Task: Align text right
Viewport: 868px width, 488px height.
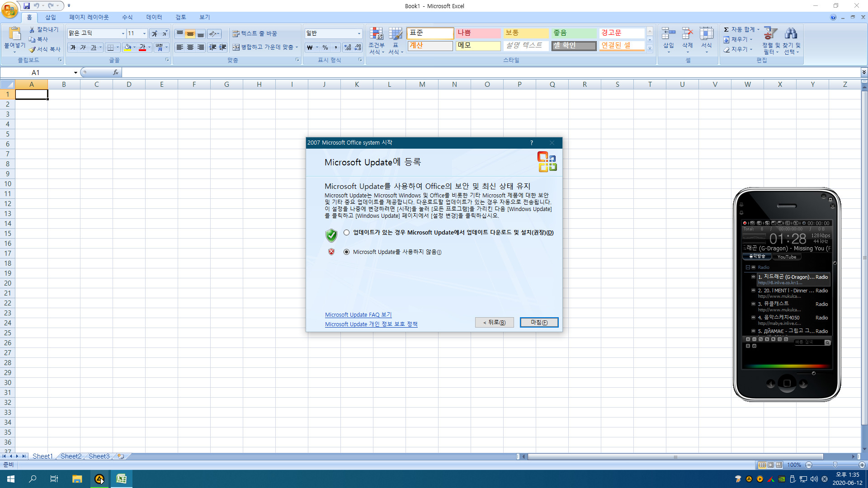Action: (x=201, y=47)
